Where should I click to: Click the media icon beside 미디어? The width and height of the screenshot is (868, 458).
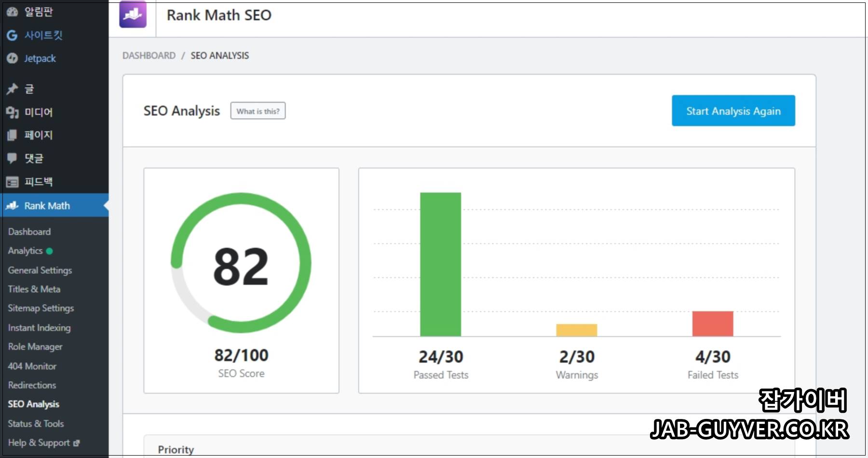coord(12,112)
